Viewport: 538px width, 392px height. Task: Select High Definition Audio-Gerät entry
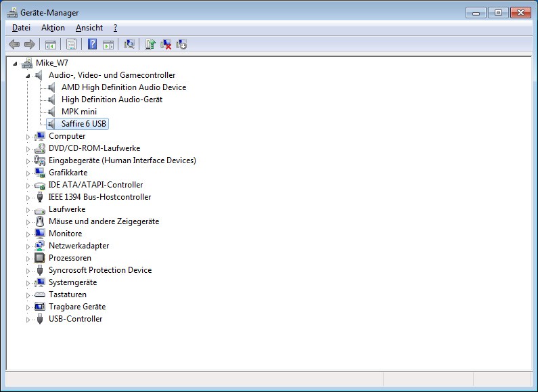coord(112,100)
